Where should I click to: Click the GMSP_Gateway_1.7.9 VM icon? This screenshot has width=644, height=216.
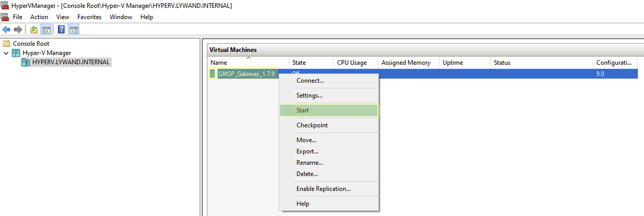click(212, 74)
